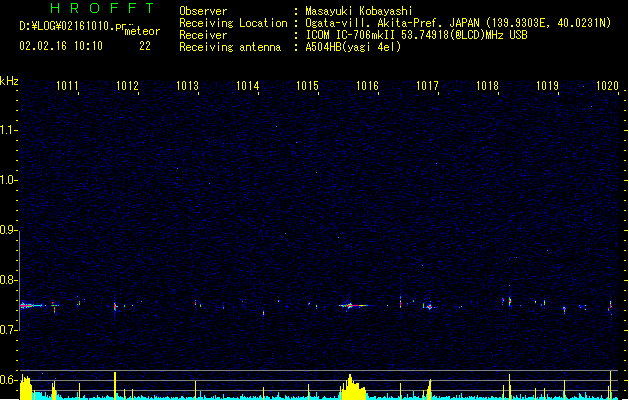Click the 1017 time axis marker

[427, 85]
